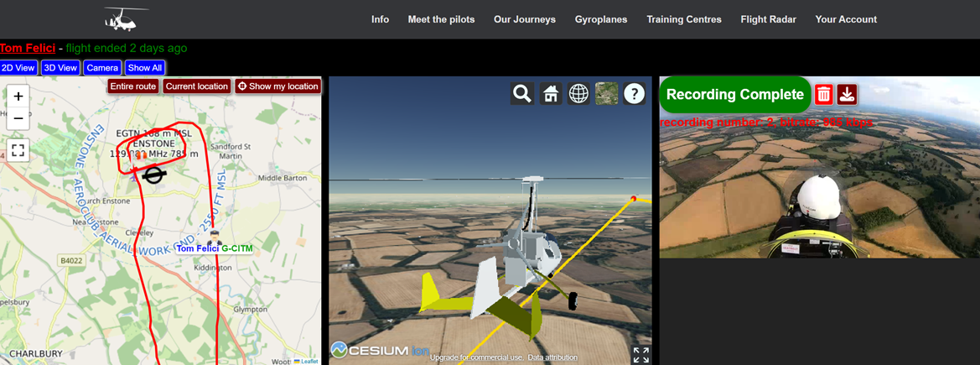The height and width of the screenshot is (365, 980).
Task: Switch to 2D View
Action: [18, 68]
